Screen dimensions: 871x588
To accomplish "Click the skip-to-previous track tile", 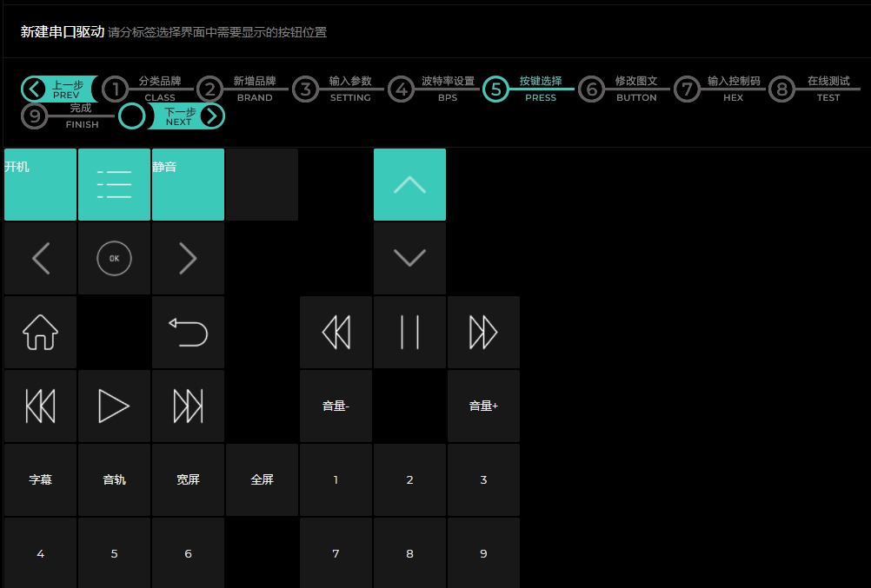I will (40, 406).
